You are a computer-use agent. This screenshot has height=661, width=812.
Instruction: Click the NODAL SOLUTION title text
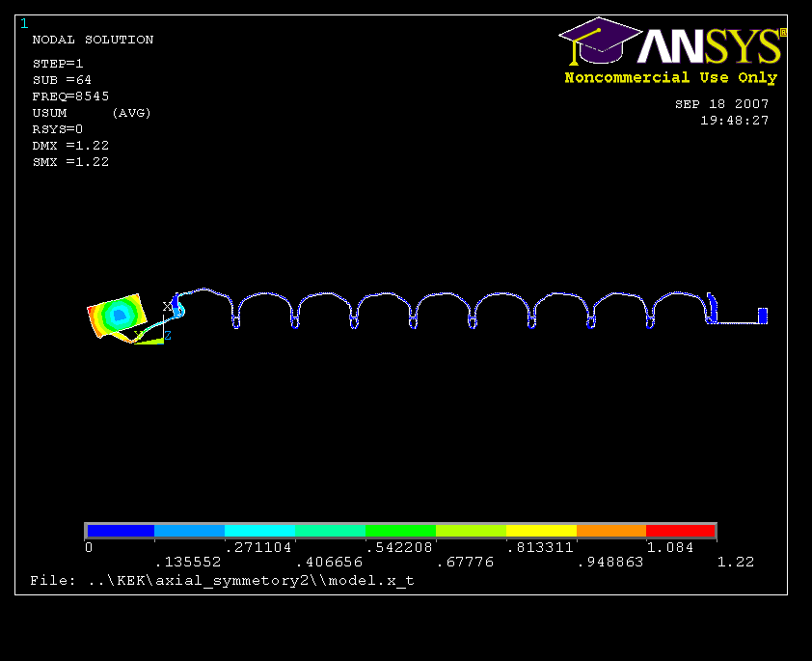coord(93,40)
